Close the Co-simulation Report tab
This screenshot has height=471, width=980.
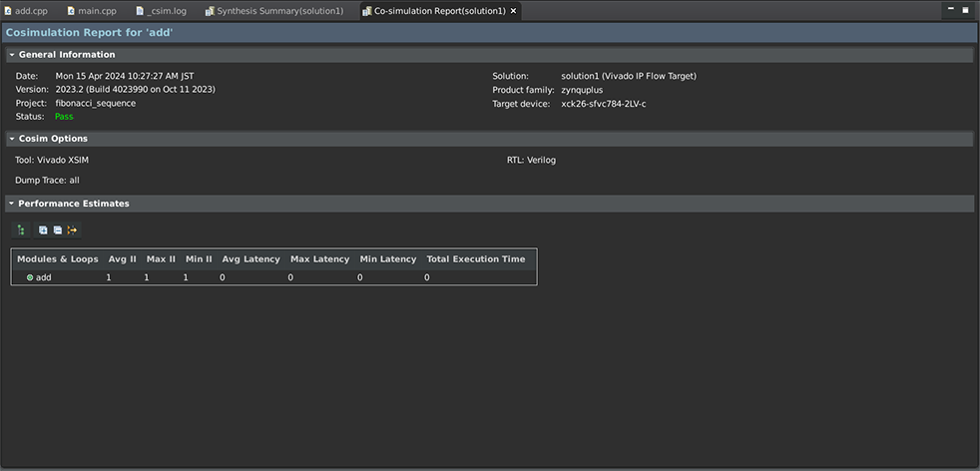coord(514,11)
